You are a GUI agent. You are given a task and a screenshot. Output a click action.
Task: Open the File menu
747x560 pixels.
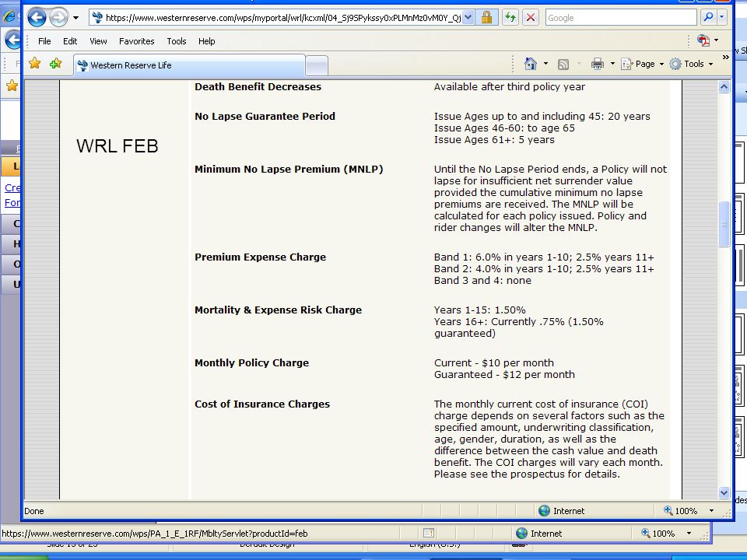click(44, 41)
